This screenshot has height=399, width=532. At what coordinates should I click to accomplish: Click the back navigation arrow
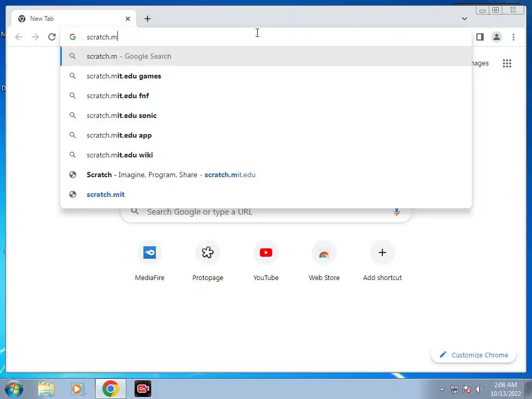point(19,37)
